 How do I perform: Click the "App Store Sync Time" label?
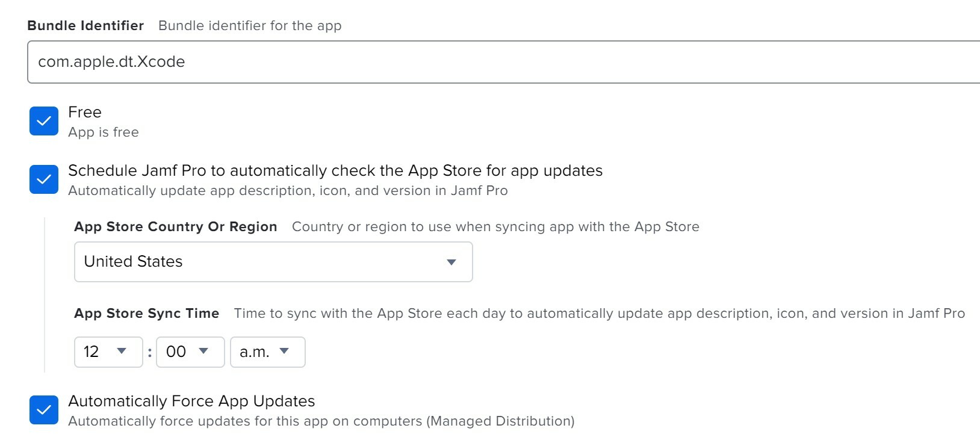pyautogui.click(x=147, y=314)
